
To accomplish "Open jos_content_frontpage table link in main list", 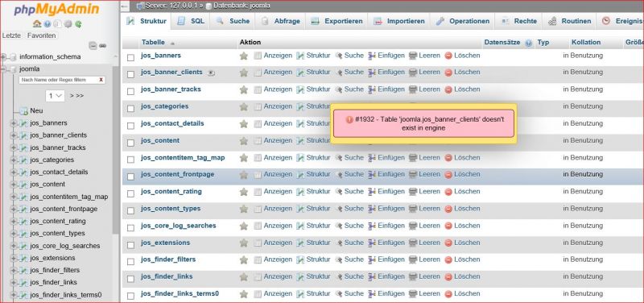I will pos(177,174).
